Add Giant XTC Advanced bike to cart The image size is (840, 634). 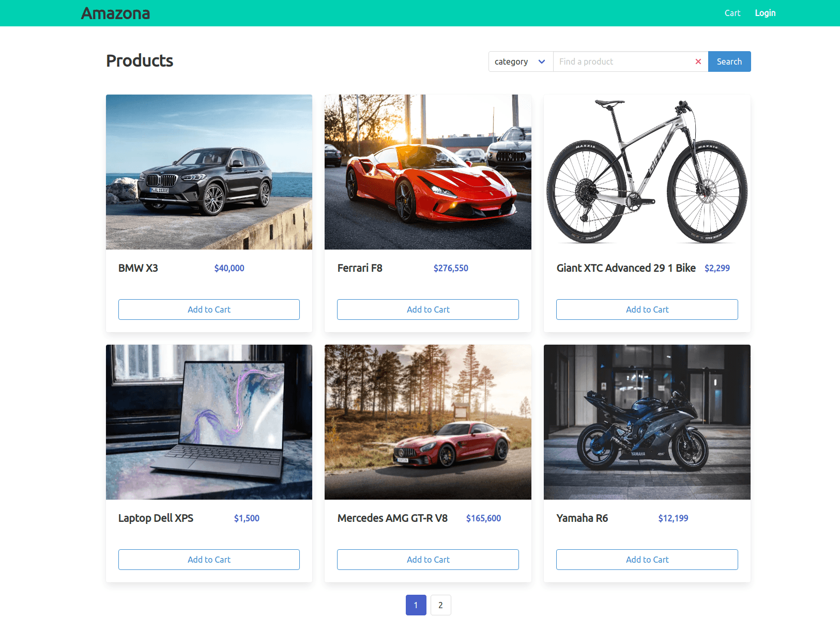[x=647, y=310]
